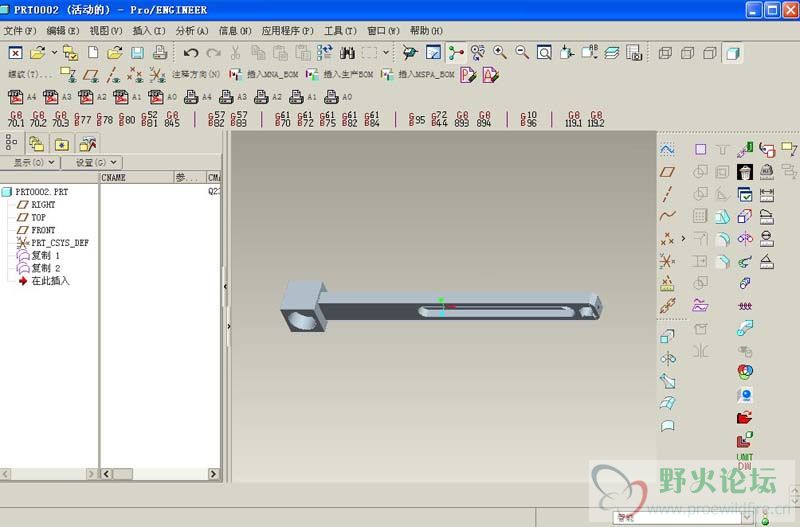Click the Extrude tool in the right toolbar
Viewport: 800px width, 527px height.
667,336
